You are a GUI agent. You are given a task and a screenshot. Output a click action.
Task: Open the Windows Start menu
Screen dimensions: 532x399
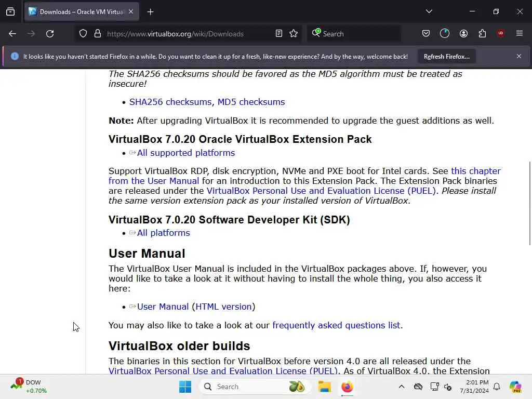pyautogui.click(x=185, y=387)
